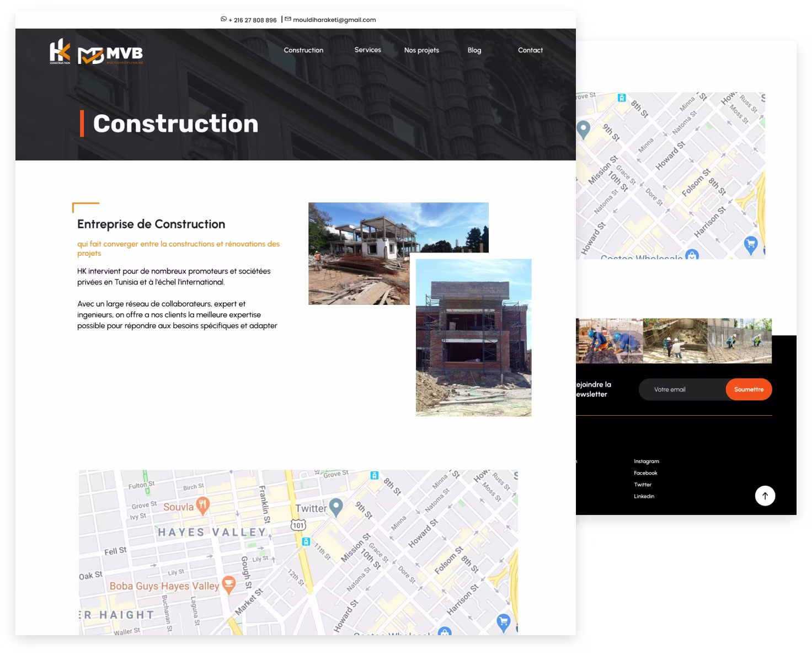
Task: Click the shopping cart pin on the main page map
Action: point(503,622)
